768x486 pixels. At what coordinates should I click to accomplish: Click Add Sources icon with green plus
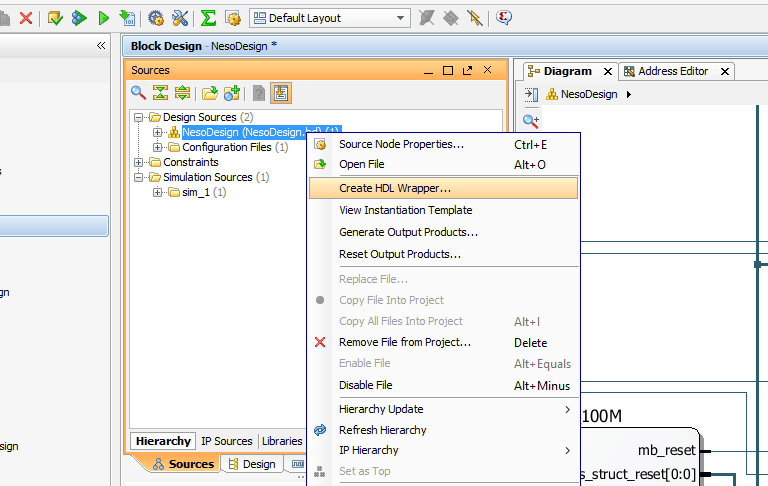coord(232,93)
